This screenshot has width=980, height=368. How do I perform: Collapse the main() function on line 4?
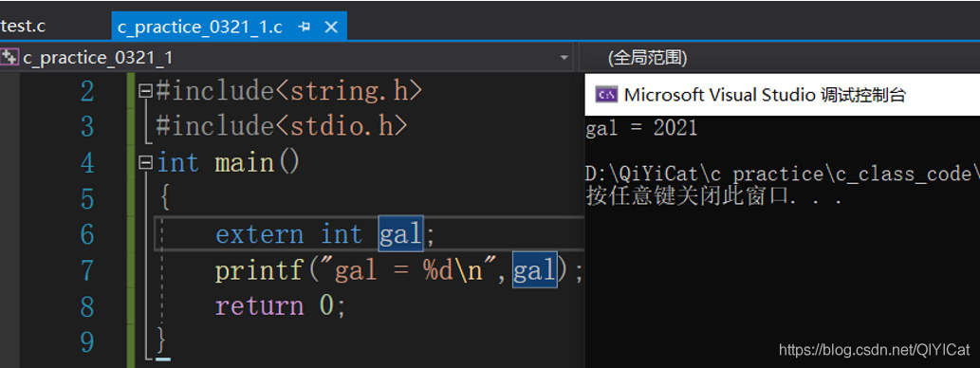pyautogui.click(x=146, y=164)
